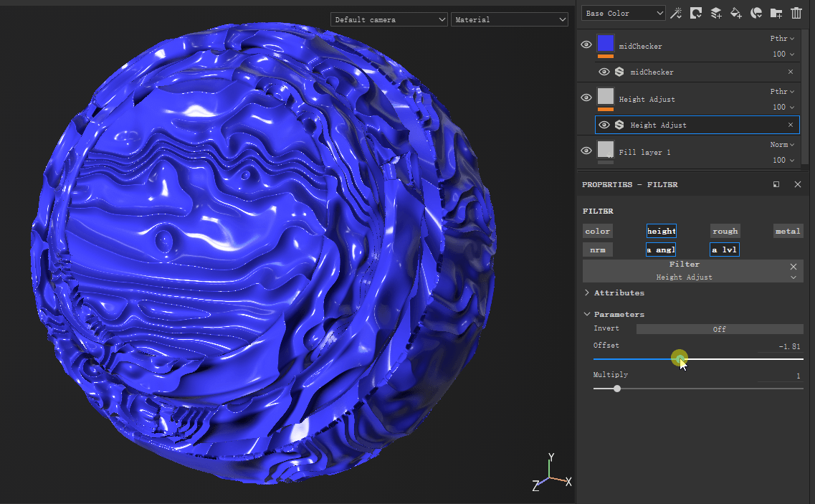Click the Multiply slider handle
Viewport: 815px width, 504px height.
pyautogui.click(x=617, y=389)
